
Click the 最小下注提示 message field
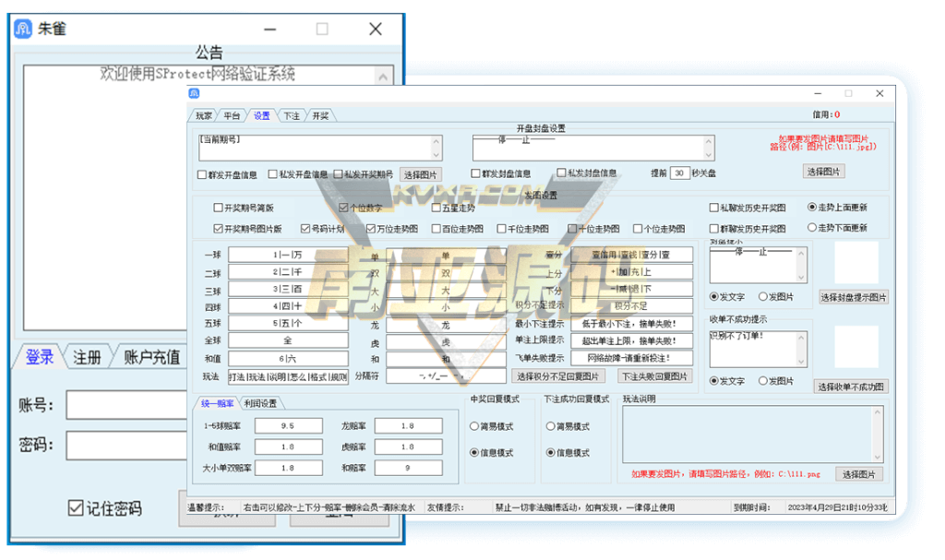point(631,324)
